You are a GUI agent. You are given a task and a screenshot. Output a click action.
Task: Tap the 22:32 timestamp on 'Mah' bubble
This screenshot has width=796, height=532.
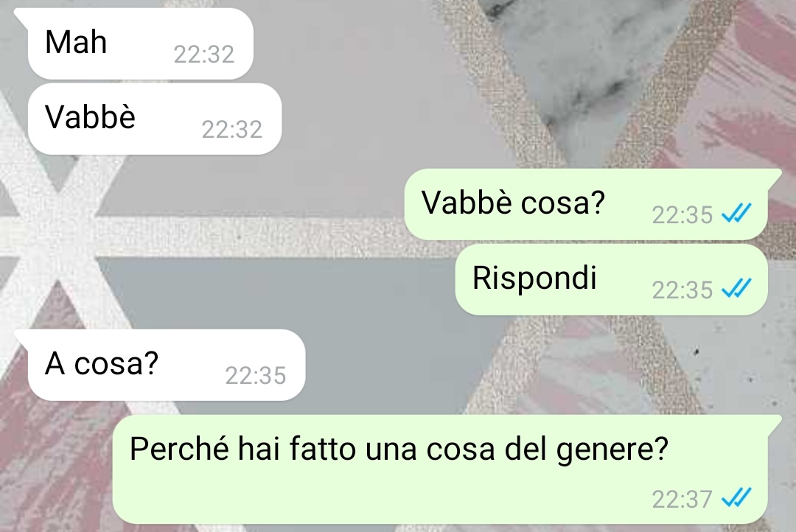[204, 55]
